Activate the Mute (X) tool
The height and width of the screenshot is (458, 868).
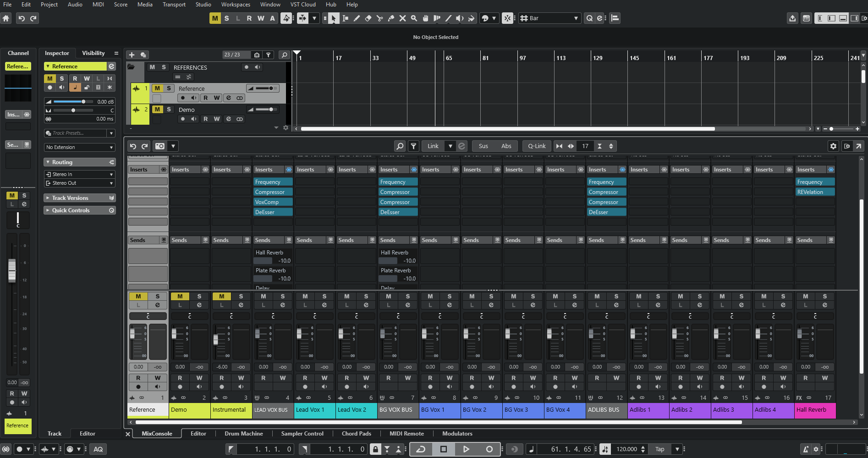402,18
